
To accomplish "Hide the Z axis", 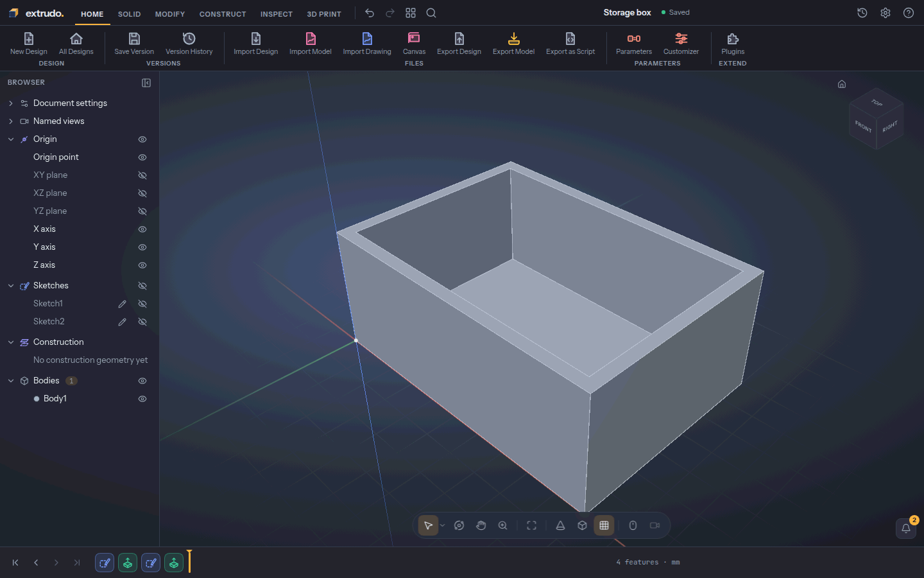I will [142, 265].
